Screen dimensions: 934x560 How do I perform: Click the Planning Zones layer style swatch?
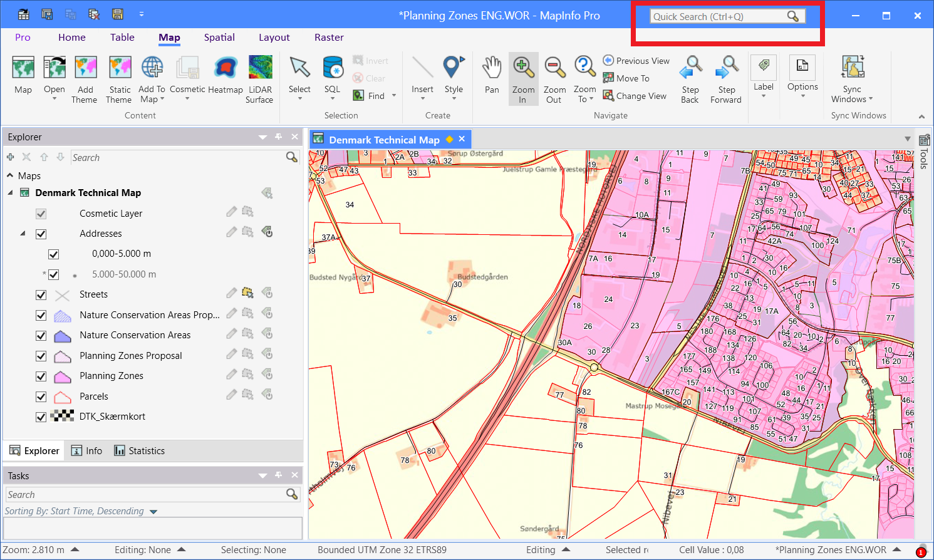62,376
